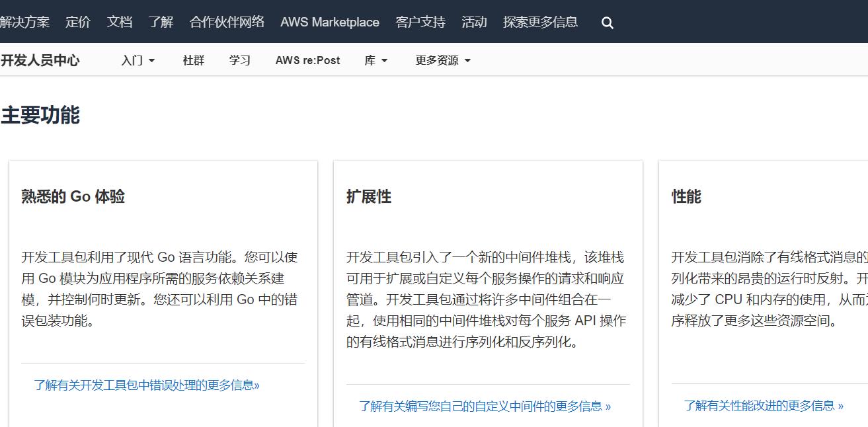This screenshot has height=427, width=868.
Task: Select card title 熟悉的 Go 体验
Action: point(73,196)
